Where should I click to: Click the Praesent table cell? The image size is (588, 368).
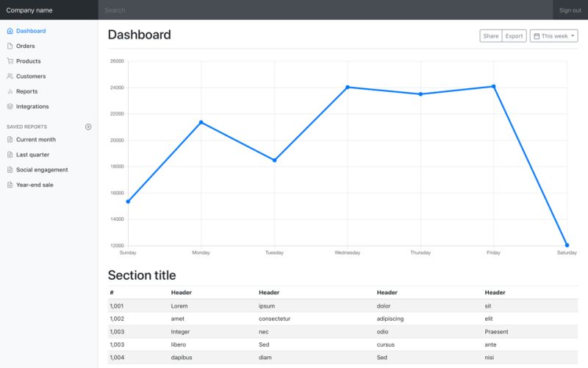tap(496, 332)
